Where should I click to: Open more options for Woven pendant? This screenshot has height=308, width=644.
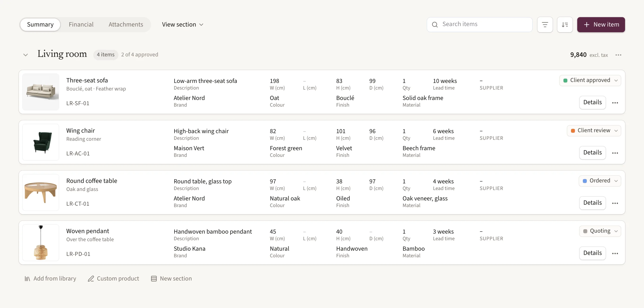(x=615, y=254)
